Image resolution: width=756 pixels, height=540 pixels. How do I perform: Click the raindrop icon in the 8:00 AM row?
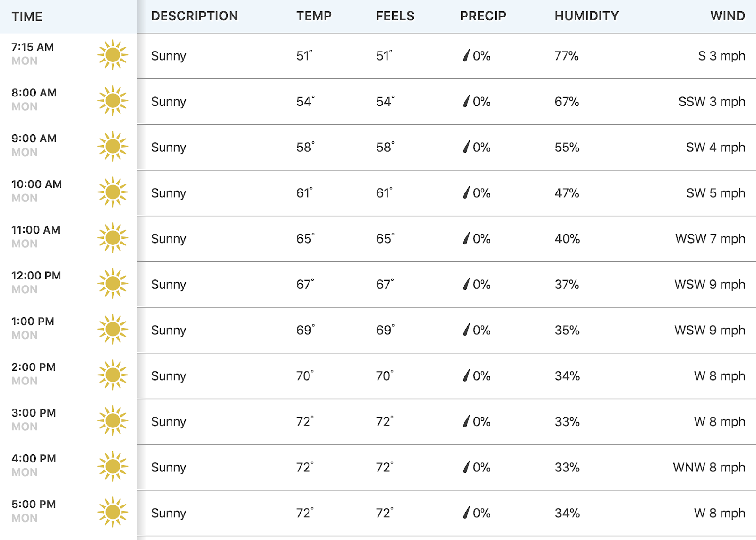[x=466, y=101]
